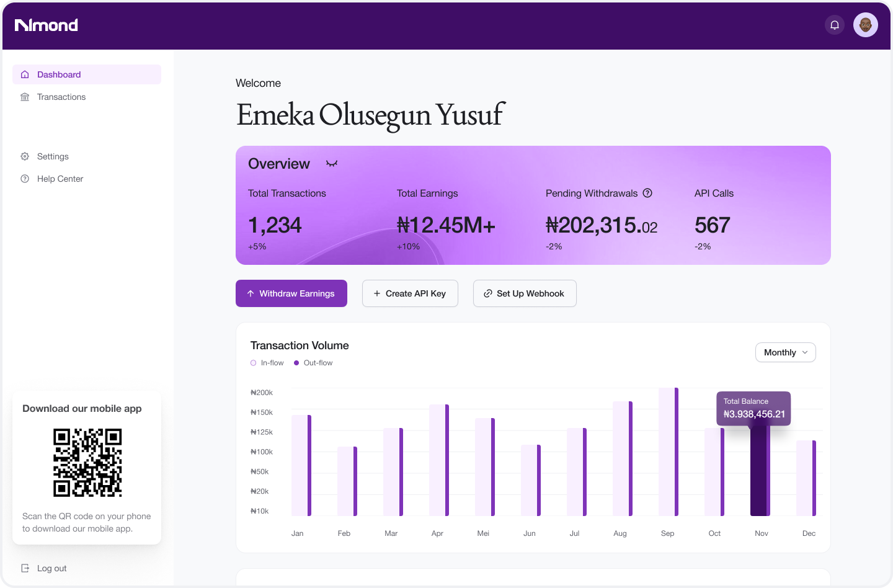Viewport: 893px width, 588px height.
Task: Click the Set Up Webhook button
Action: pyautogui.click(x=525, y=293)
